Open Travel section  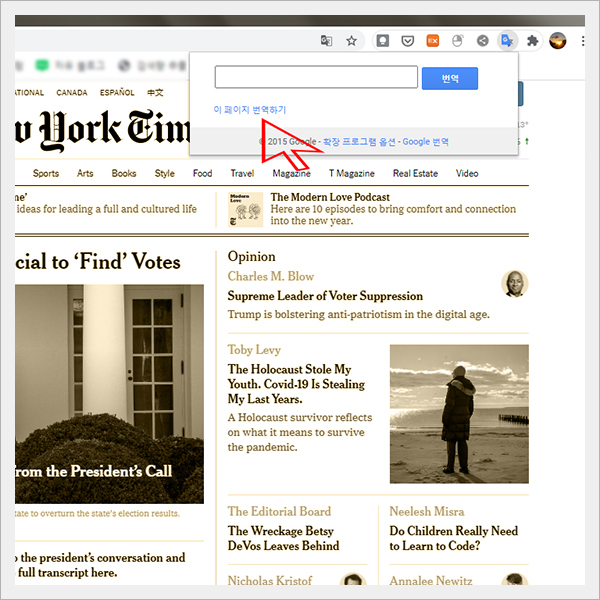click(x=242, y=173)
